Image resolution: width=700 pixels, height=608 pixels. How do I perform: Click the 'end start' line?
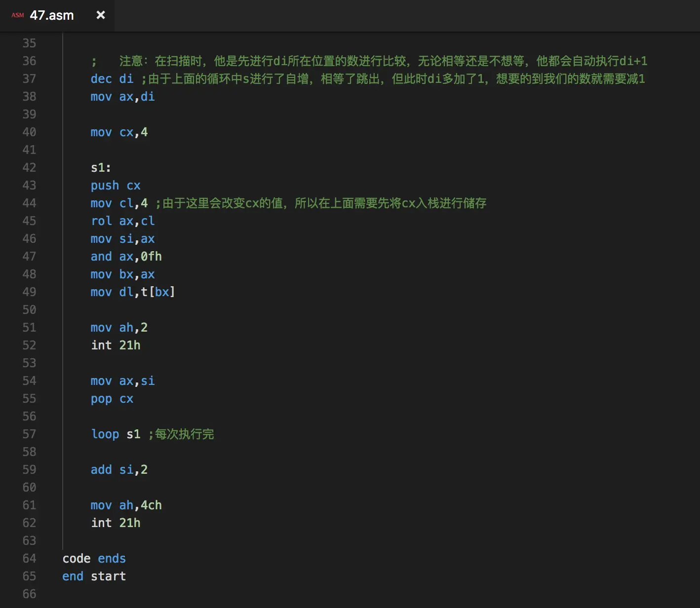[x=94, y=576]
